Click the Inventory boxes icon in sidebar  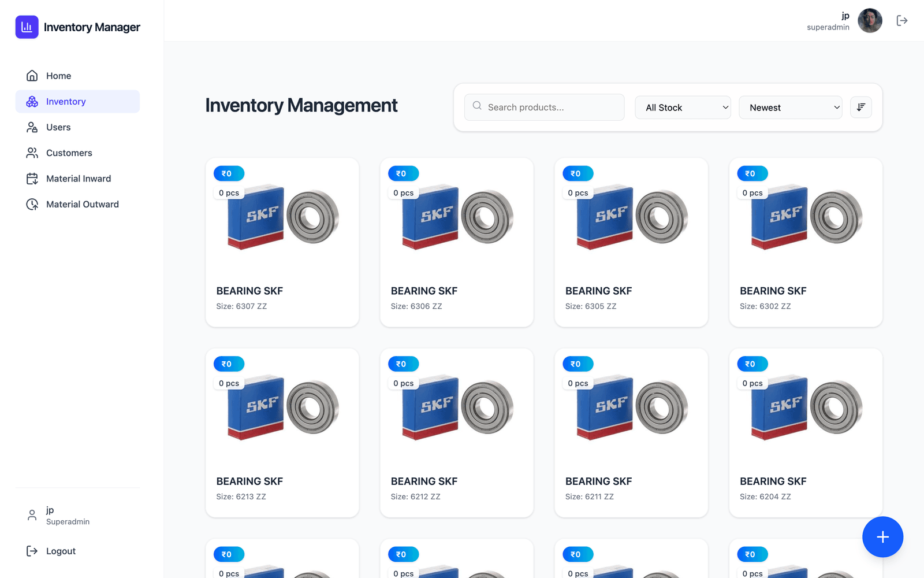32,102
